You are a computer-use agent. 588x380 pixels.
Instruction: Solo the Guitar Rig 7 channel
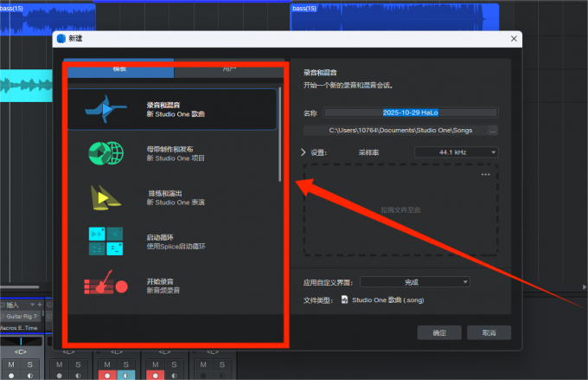30,364
